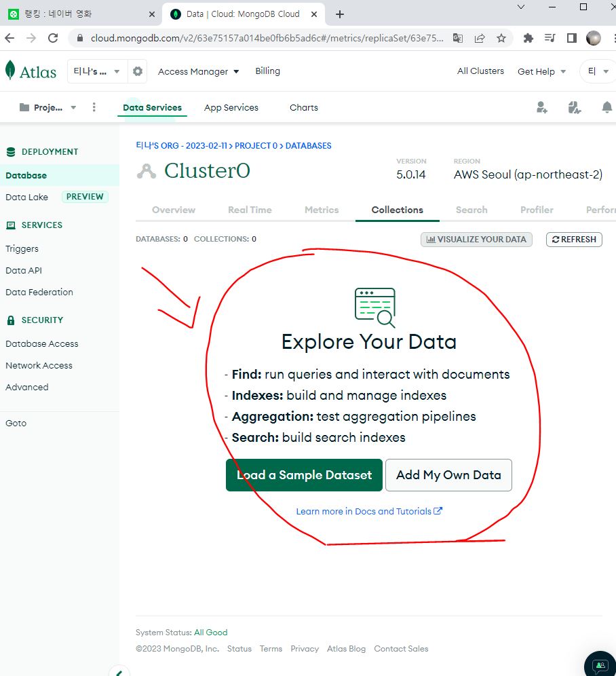The image size is (616, 676).
Task: Click the site lock icon in address bar
Action: [x=80, y=39]
